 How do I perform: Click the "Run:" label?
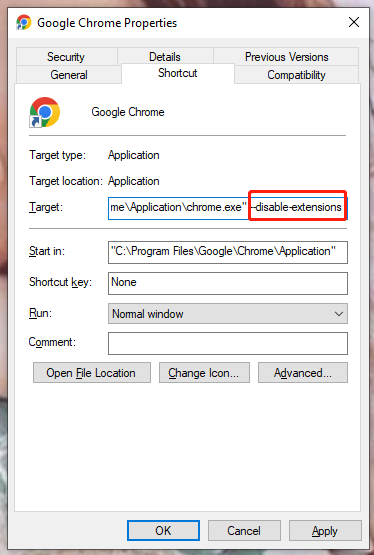click(40, 313)
